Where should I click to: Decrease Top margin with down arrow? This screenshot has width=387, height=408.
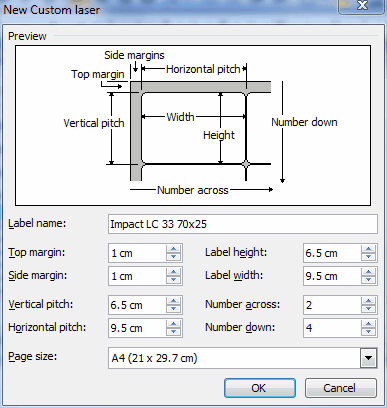(x=173, y=257)
